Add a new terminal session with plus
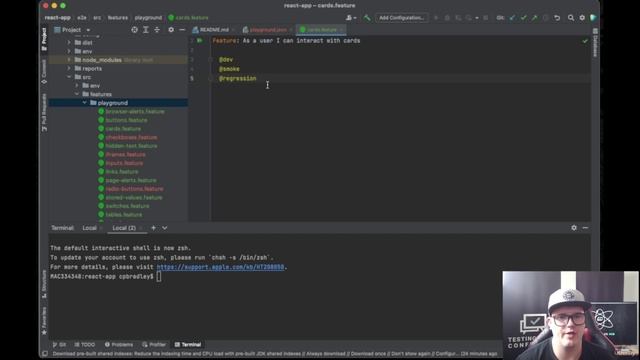Viewport: 640px width, 360px height. coord(153,228)
